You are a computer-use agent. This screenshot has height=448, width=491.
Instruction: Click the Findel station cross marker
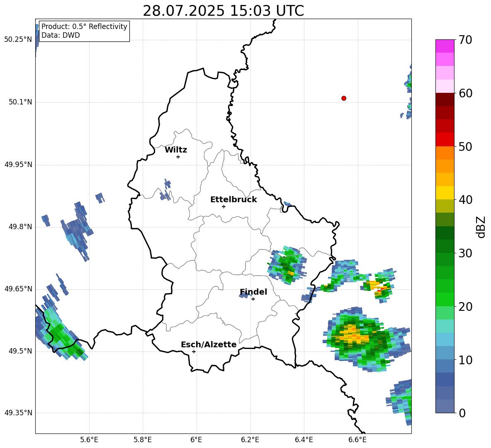point(253,299)
